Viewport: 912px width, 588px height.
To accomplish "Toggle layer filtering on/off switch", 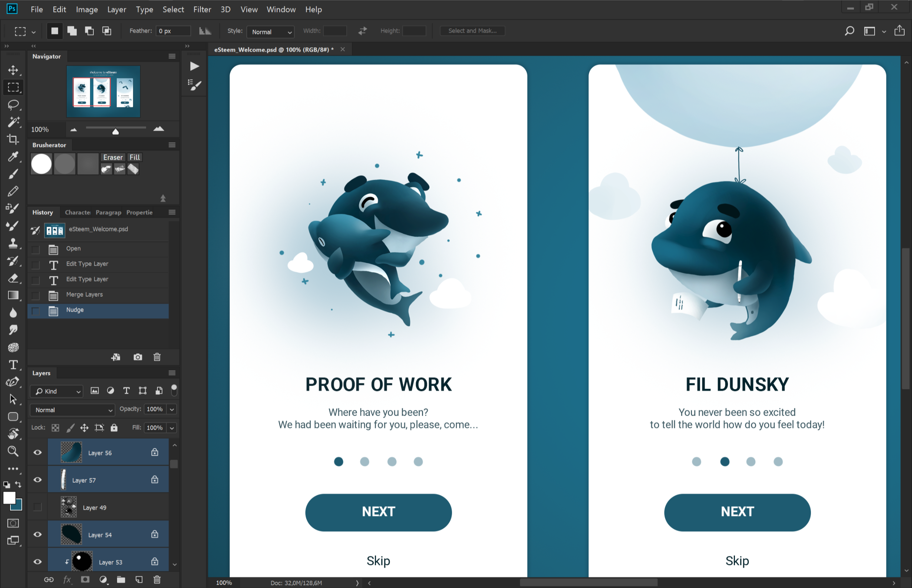I will point(174,390).
